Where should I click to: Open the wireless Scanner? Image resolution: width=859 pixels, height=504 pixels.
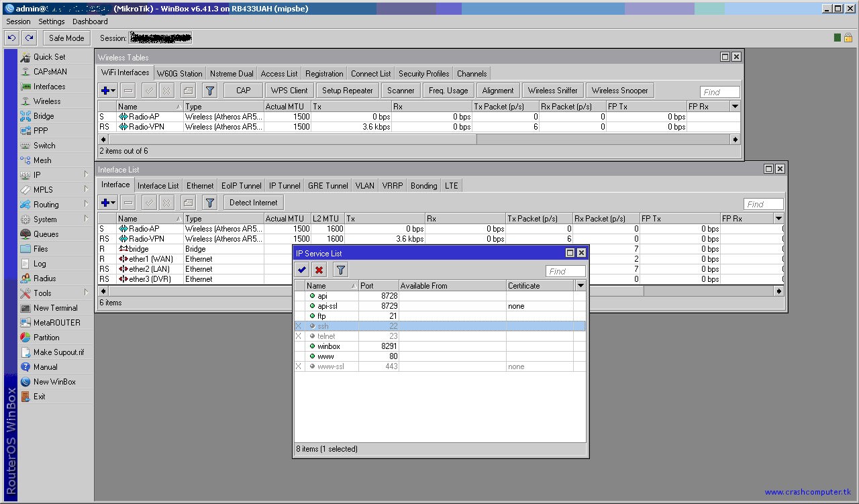point(401,91)
